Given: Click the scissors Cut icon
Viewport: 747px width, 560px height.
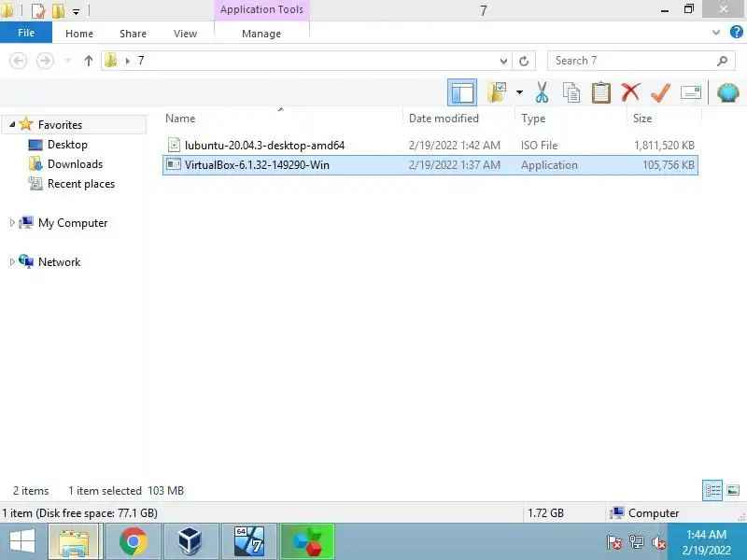Looking at the screenshot, I should click(542, 92).
